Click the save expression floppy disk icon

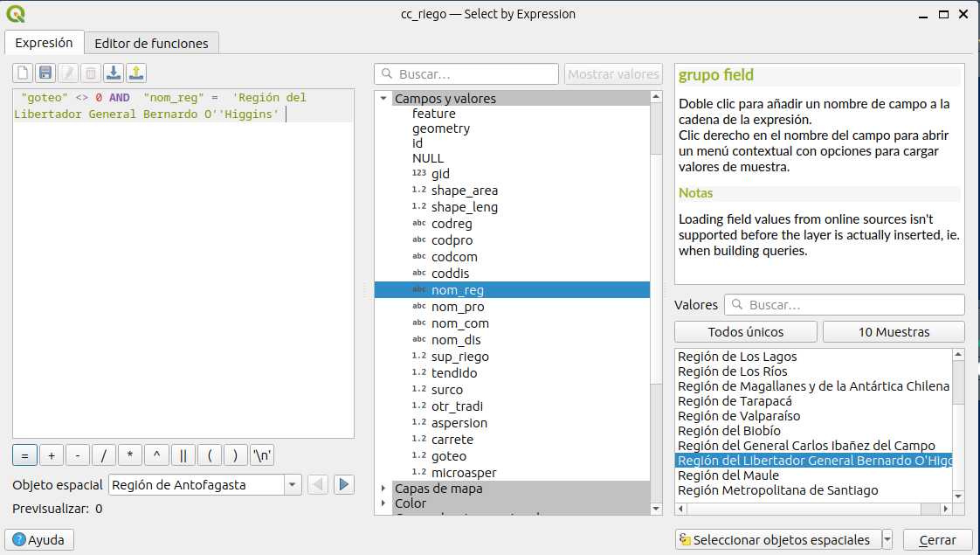coord(45,73)
